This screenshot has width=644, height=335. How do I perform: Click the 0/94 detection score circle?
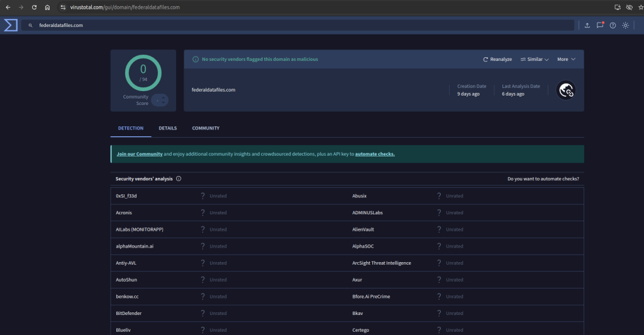143,73
